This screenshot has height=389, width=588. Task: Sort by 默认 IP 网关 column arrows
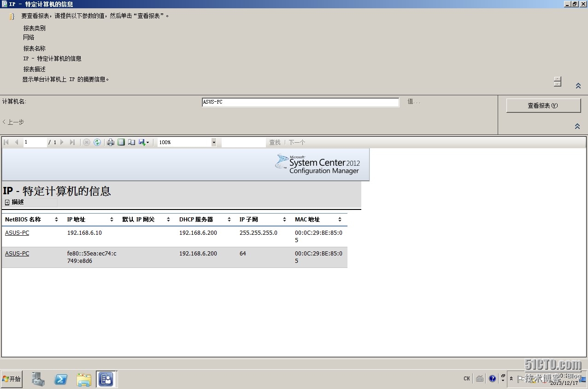(168, 220)
